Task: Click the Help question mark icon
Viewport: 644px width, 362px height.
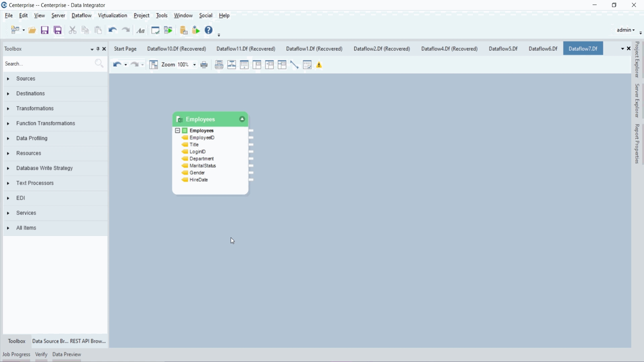Action: coord(209,30)
